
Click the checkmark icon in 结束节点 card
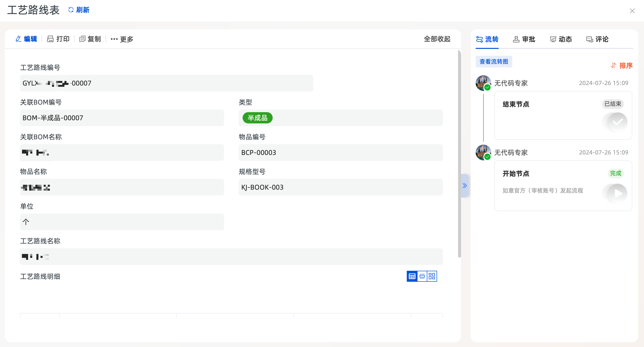click(617, 122)
